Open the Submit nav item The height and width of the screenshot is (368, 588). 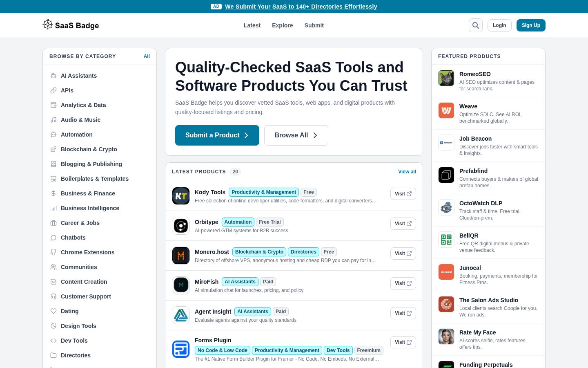tap(314, 25)
